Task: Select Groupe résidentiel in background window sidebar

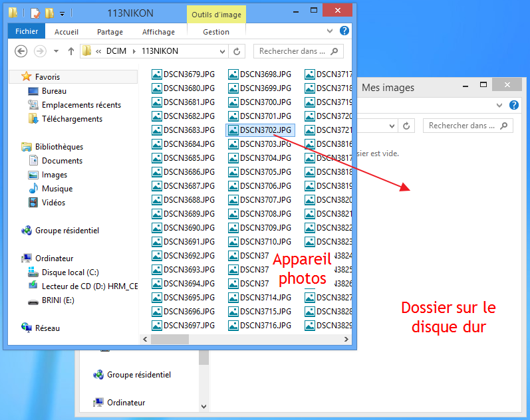Action: [132, 375]
